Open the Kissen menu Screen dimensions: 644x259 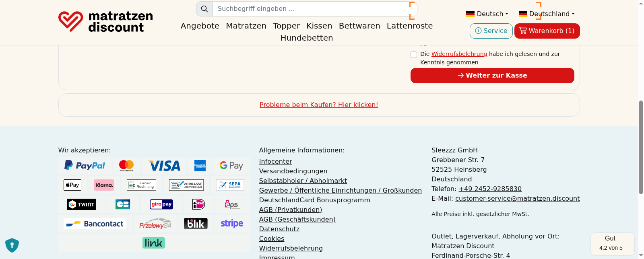click(x=319, y=26)
